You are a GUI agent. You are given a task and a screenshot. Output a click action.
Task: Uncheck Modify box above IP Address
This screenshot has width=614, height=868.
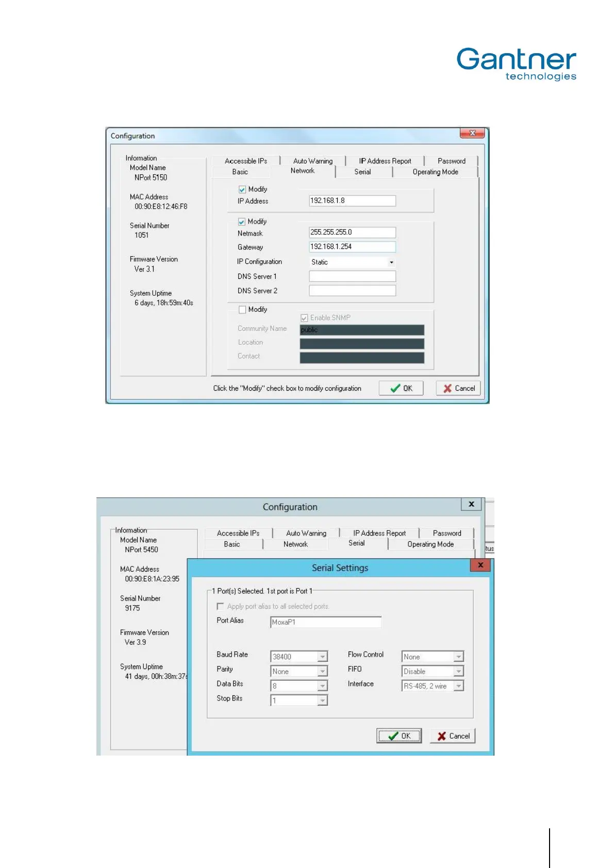pos(242,189)
